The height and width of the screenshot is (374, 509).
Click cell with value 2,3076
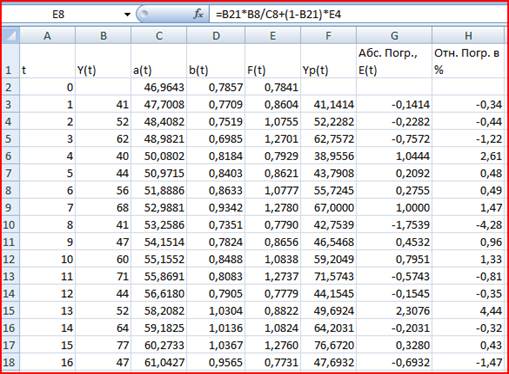(394, 311)
